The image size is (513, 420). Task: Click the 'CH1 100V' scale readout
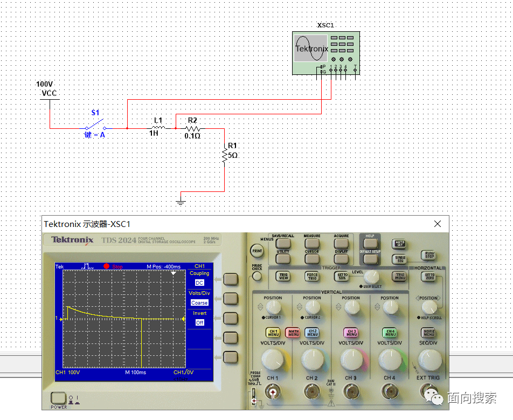tap(68, 372)
